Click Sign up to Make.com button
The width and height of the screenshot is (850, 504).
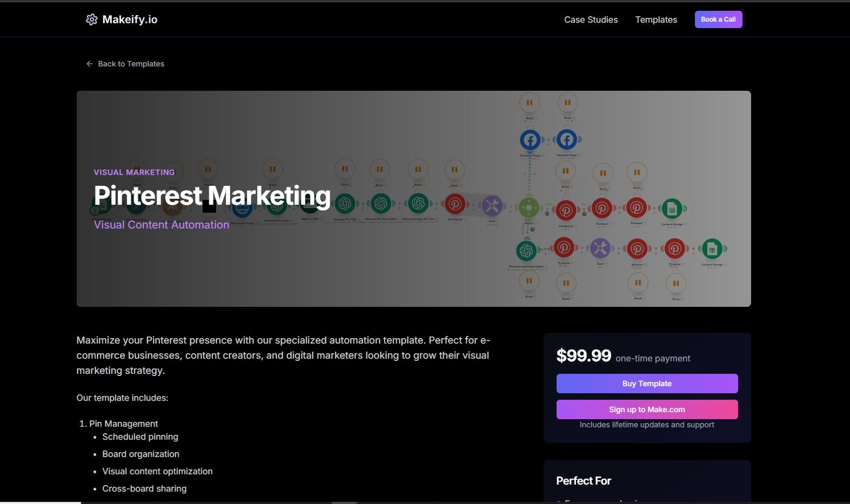647,409
